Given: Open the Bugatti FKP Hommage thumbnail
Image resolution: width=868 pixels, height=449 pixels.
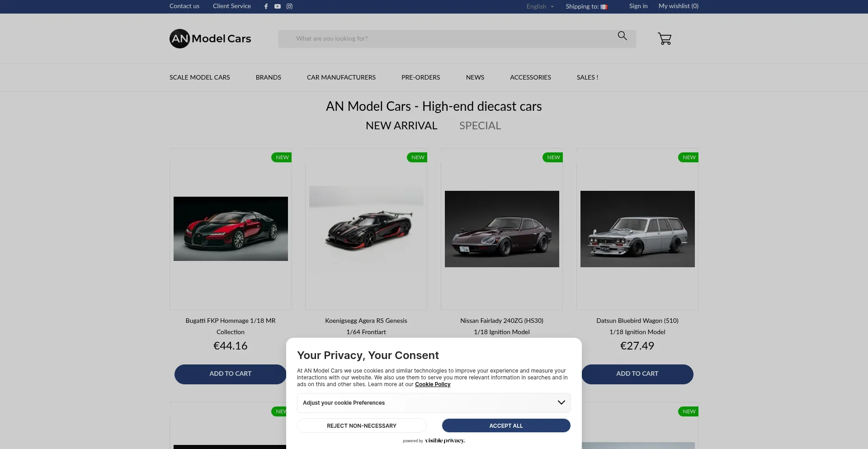Looking at the screenshot, I should click(231, 229).
